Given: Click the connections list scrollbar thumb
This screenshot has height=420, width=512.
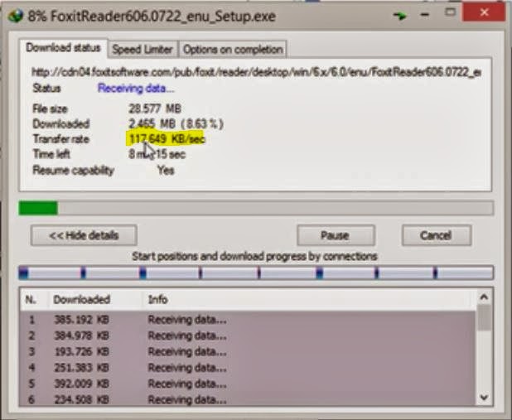Looking at the screenshot, I should coord(484,317).
